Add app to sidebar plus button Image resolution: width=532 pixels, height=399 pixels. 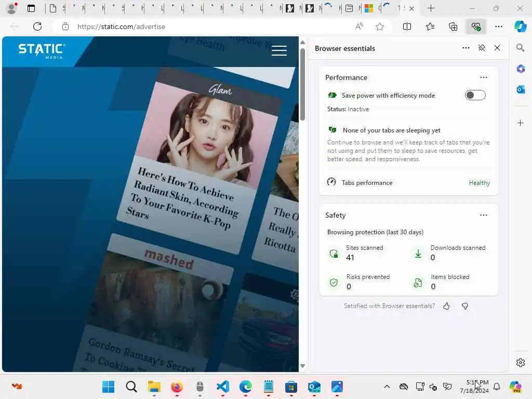(520, 123)
